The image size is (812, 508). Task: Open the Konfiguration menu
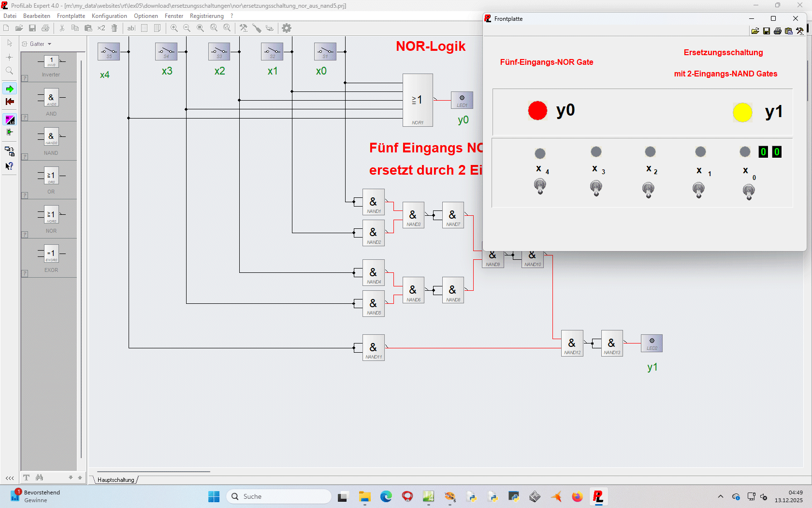click(109, 16)
